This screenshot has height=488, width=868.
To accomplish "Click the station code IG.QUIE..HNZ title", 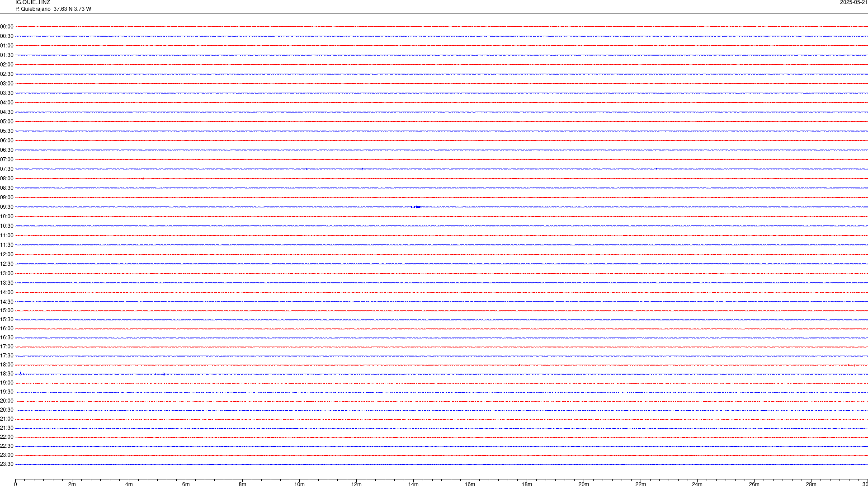I will tap(33, 3).
